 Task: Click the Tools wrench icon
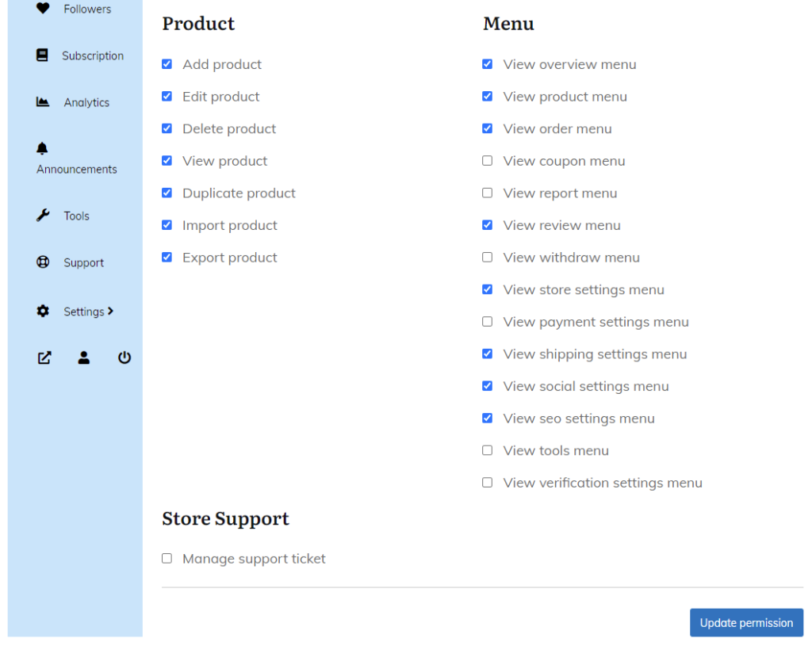43,216
